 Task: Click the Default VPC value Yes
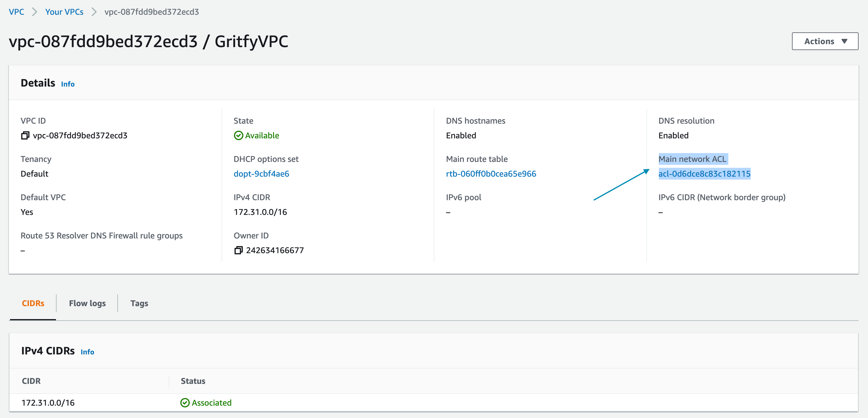pyautogui.click(x=27, y=212)
